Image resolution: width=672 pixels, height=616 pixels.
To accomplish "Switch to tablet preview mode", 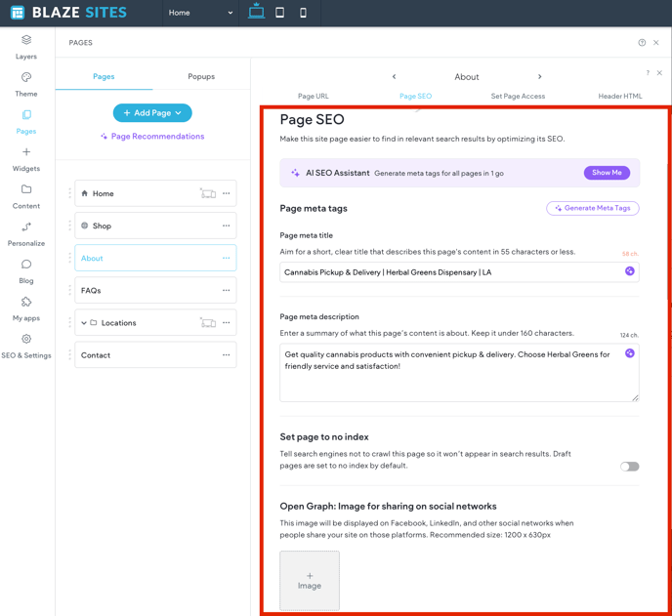I will click(279, 13).
